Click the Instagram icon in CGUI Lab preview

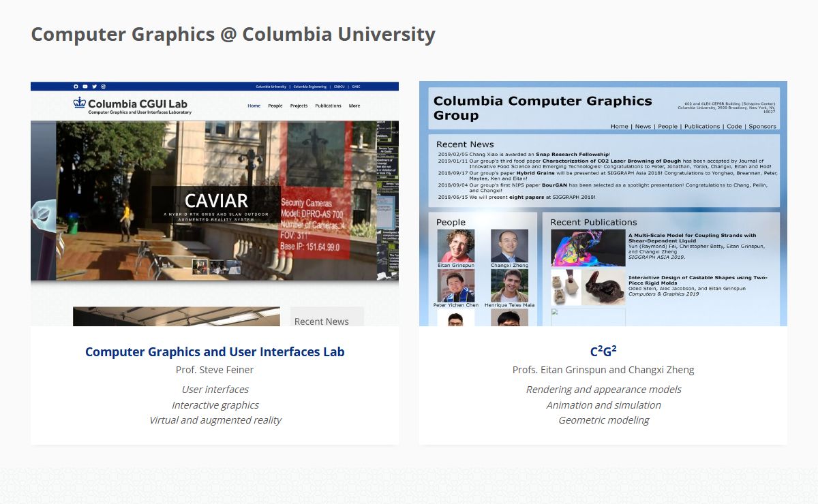tap(104, 86)
